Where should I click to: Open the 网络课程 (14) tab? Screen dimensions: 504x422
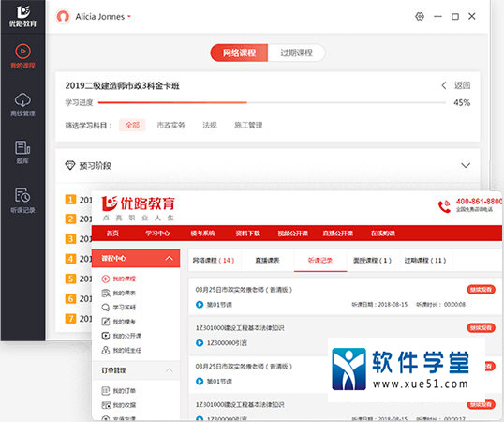[x=214, y=260]
